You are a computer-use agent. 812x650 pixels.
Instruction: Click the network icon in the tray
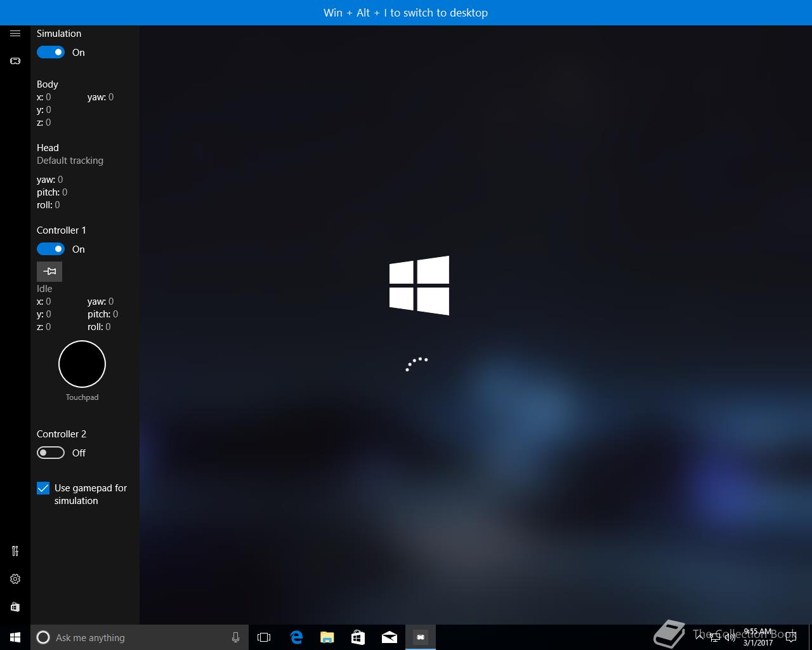pos(715,637)
